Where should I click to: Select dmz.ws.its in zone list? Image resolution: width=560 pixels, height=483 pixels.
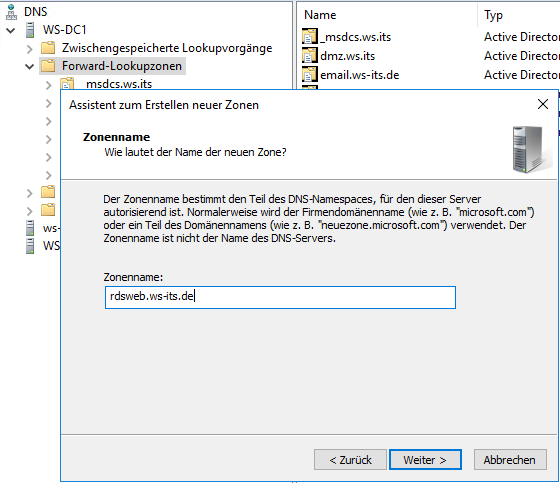click(348, 56)
